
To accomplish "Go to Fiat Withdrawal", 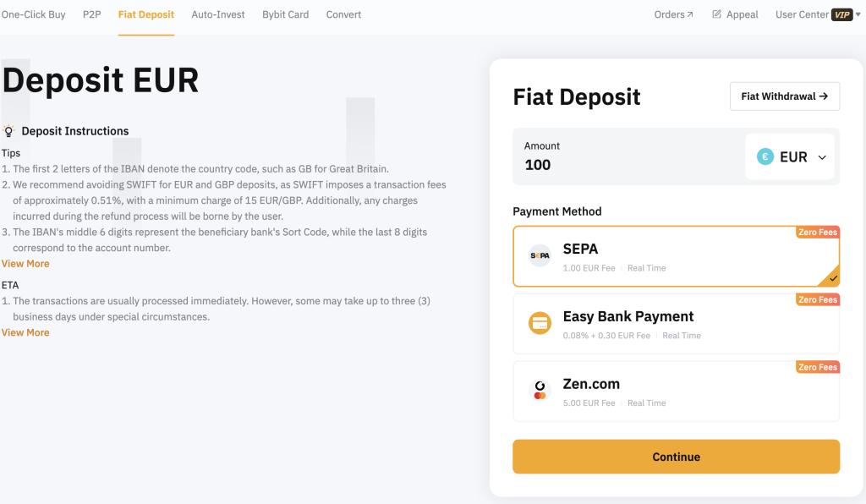I will (x=785, y=96).
